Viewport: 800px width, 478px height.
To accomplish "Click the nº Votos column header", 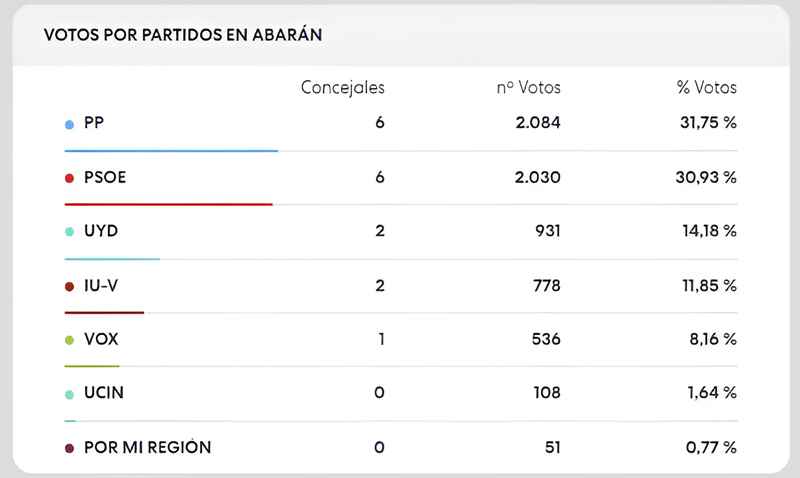I will click(x=528, y=88).
